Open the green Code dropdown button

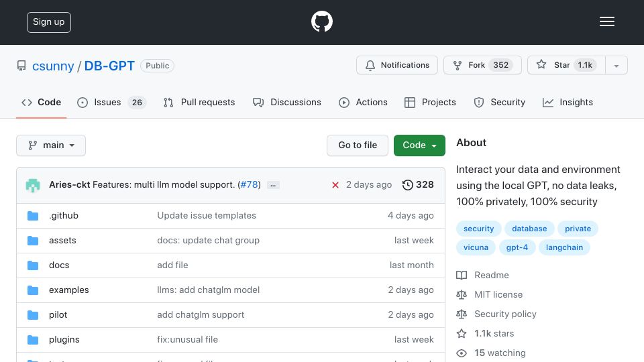click(x=419, y=145)
